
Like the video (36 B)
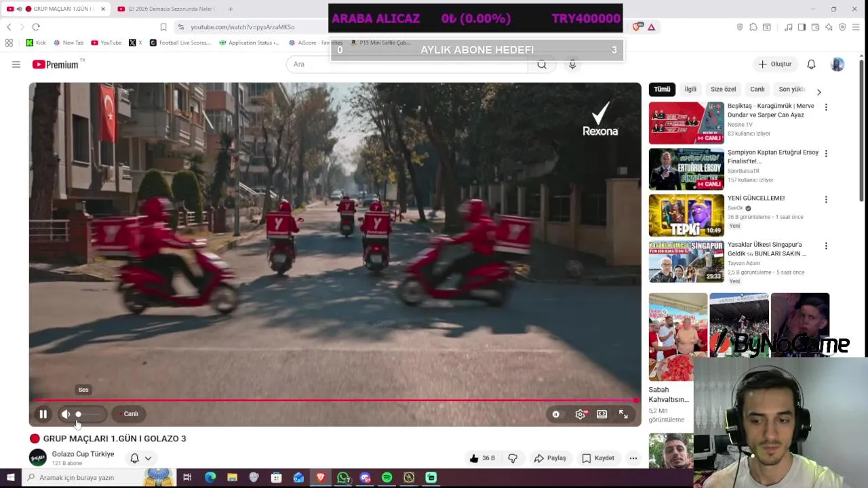pos(482,458)
